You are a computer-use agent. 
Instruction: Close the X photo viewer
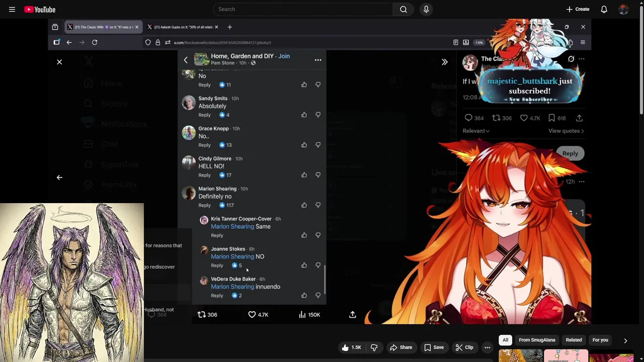click(59, 62)
